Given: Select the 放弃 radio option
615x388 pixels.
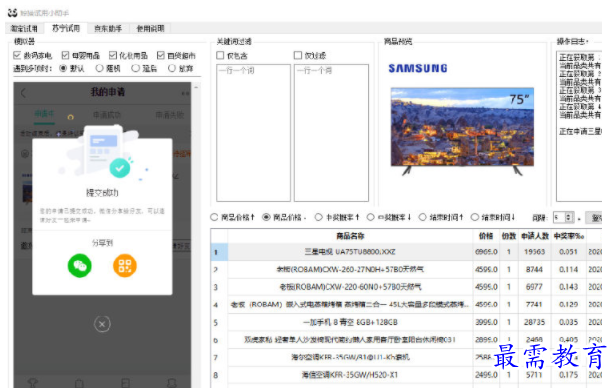Looking at the screenshot, I should pyautogui.click(x=172, y=68).
